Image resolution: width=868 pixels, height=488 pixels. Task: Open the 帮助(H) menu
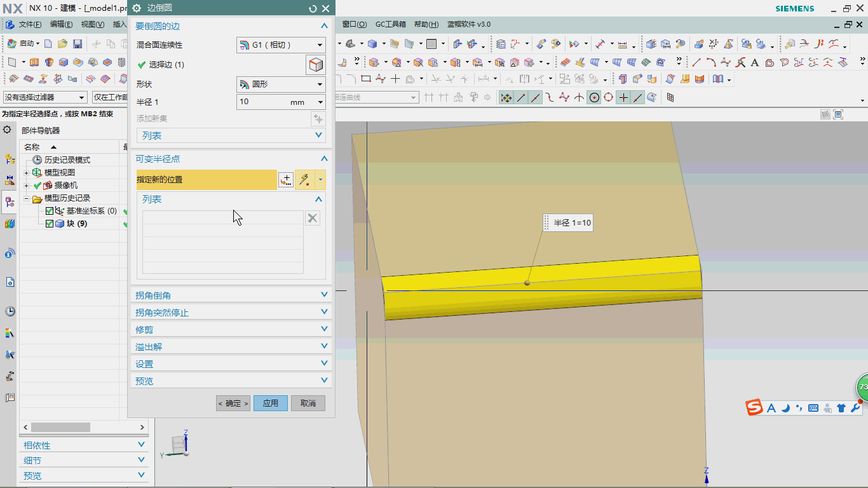click(x=426, y=24)
